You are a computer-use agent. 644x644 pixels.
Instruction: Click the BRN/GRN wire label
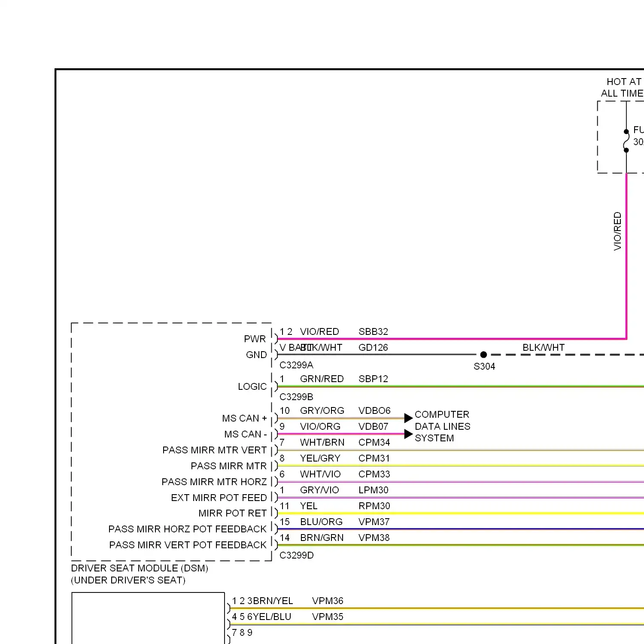322,538
